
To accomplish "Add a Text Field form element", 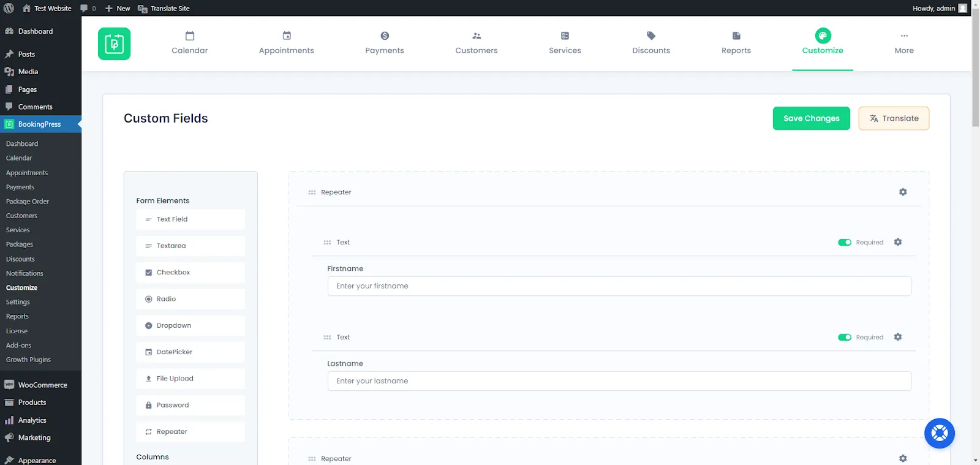I will click(190, 219).
